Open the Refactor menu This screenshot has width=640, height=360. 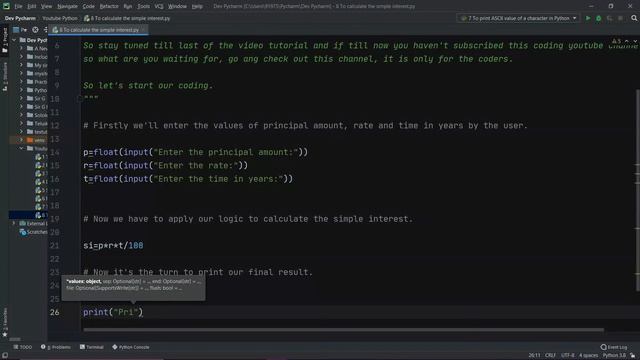coord(109,6)
